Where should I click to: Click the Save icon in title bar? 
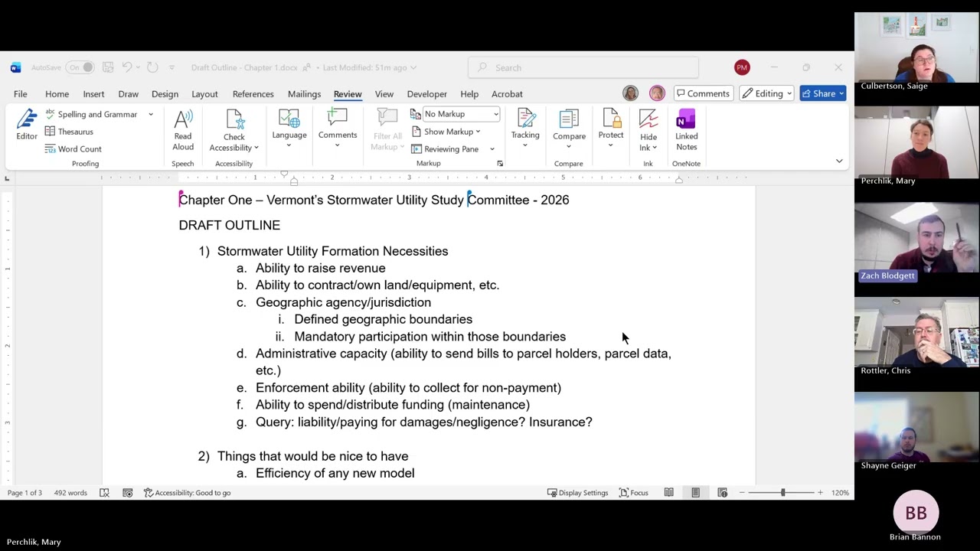pyautogui.click(x=108, y=67)
